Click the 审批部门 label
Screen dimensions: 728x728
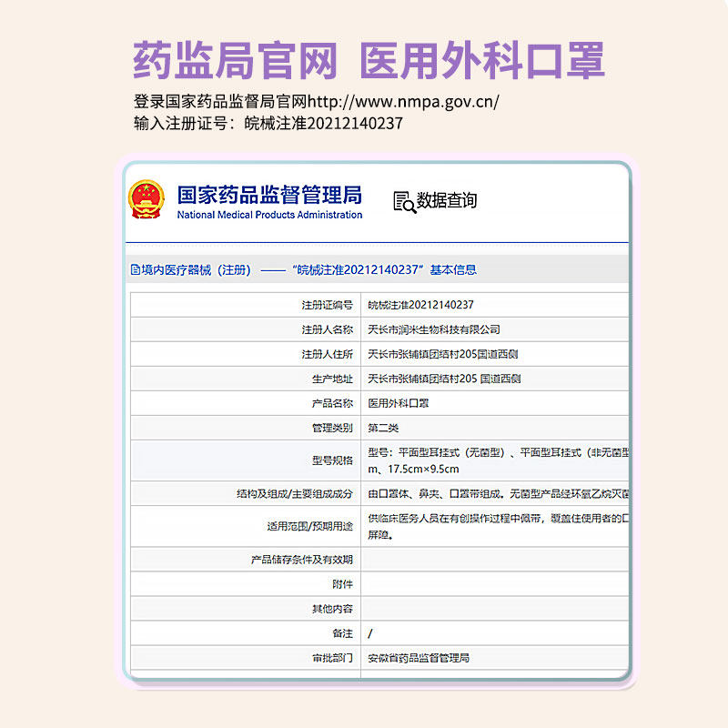point(332,658)
